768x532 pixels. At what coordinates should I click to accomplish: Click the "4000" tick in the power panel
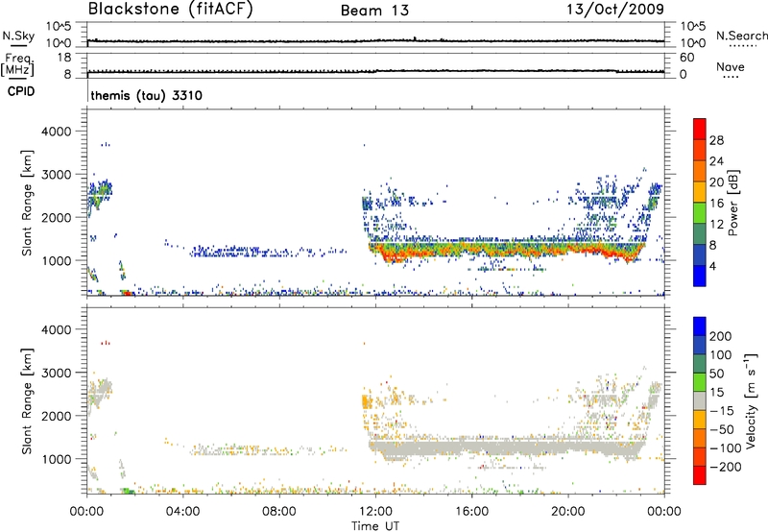tap(56, 132)
